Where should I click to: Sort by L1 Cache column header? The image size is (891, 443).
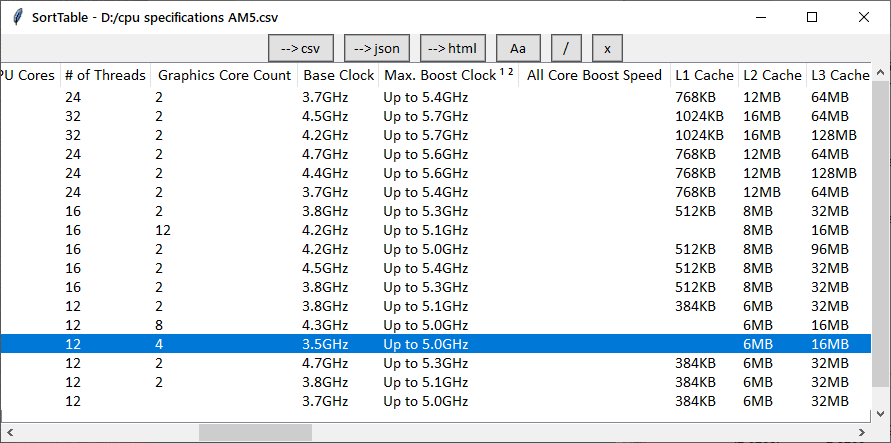[704, 75]
